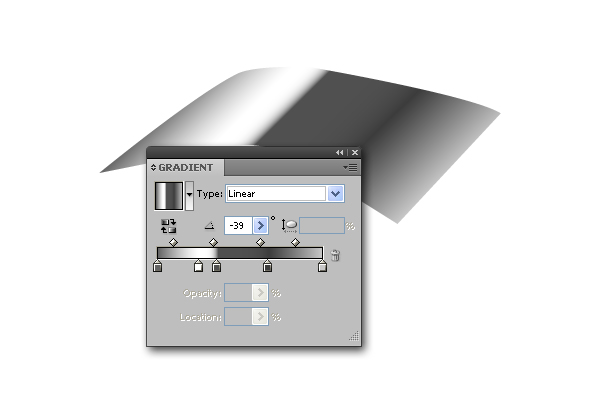This screenshot has height=400, width=600.
Task: Click the angle input field showing -39
Action: [x=238, y=225]
